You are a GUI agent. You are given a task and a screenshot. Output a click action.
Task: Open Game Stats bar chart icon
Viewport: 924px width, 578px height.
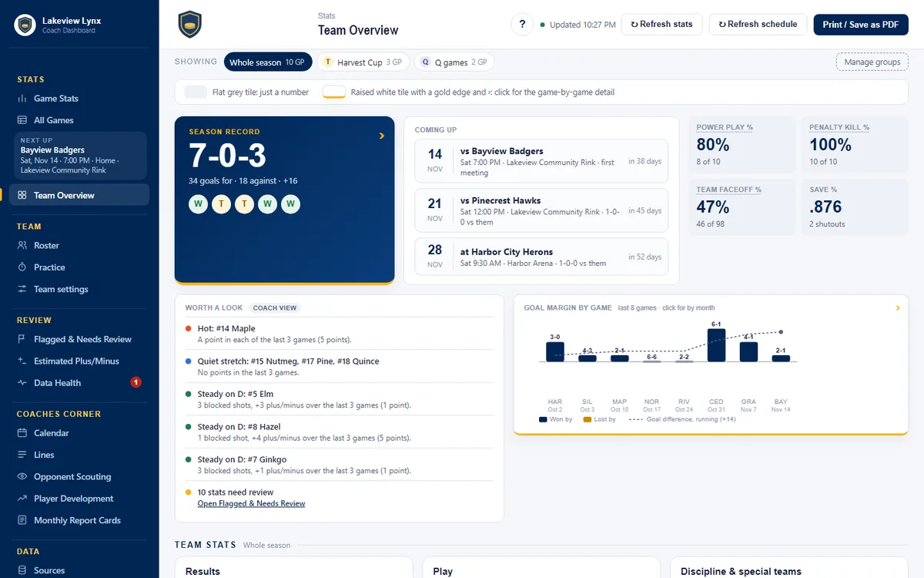click(x=22, y=99)
